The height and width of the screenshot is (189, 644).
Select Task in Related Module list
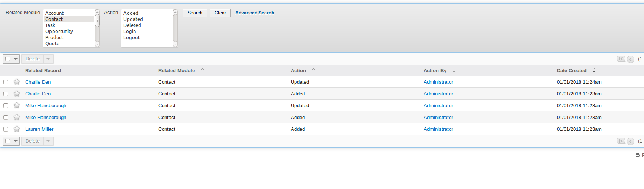coord(69,25)
